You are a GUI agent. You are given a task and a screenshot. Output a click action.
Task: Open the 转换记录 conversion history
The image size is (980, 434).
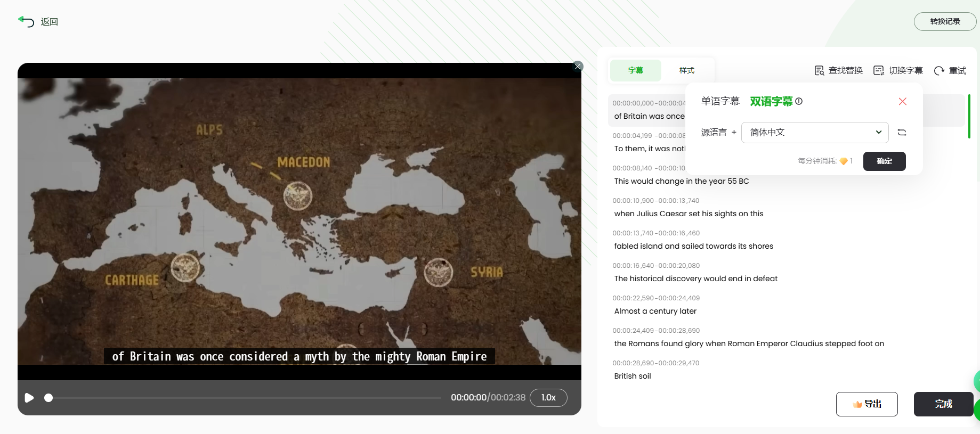click(x=945, y=21)
